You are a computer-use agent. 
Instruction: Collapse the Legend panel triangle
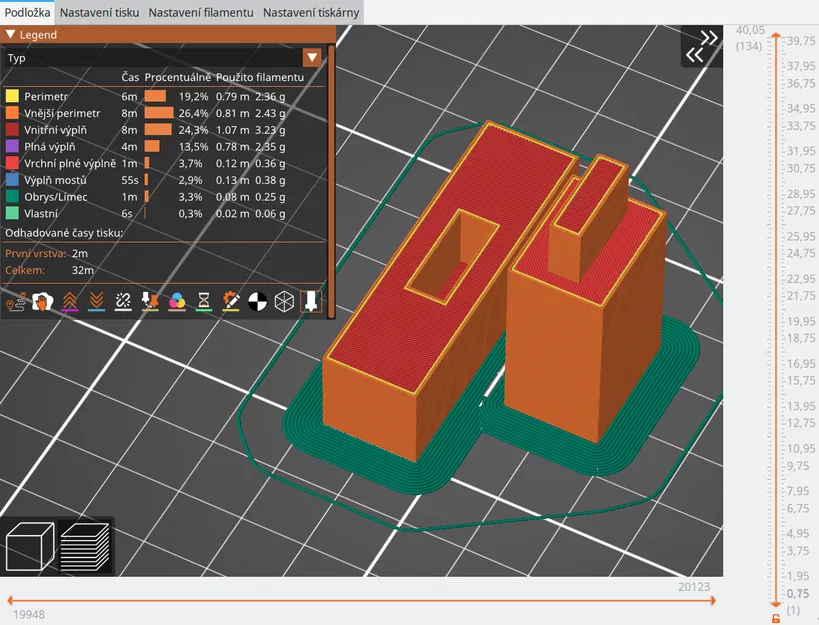pyautogui.click(x=10, y=34)
